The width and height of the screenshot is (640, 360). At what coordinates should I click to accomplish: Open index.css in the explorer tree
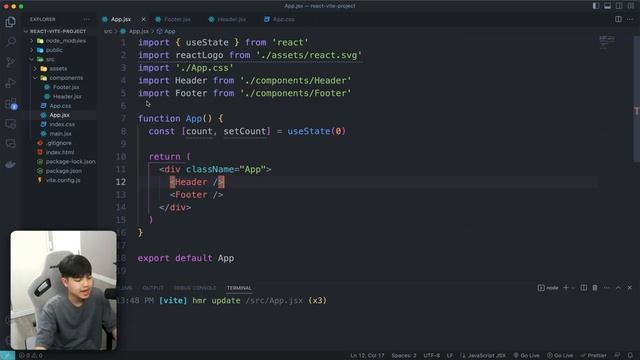tap(58, 124)
